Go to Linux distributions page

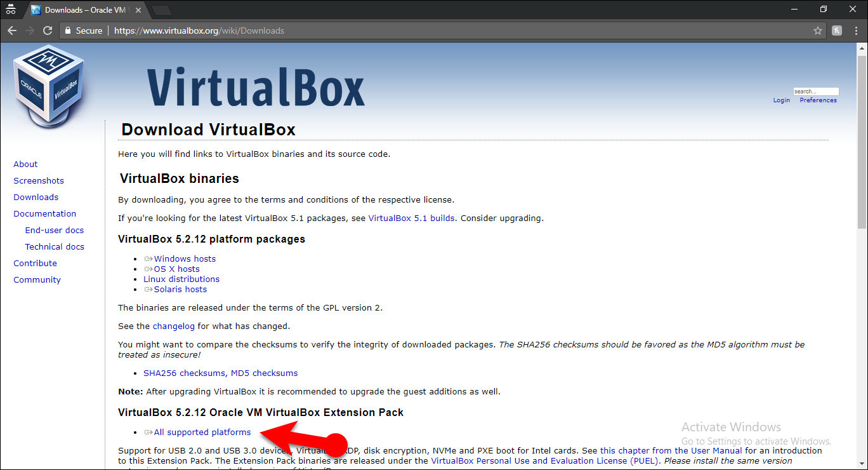pos(181,279)
